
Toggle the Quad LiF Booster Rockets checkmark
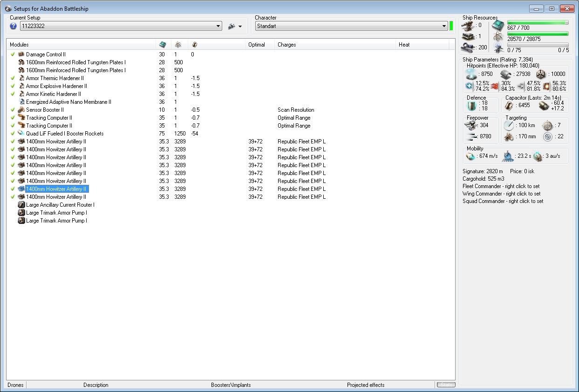tap(13, 134)
